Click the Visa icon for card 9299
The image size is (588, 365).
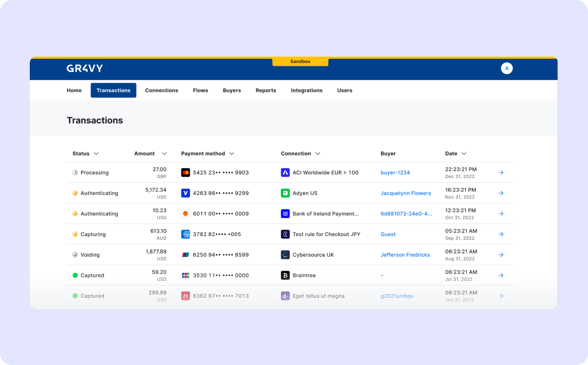click(x=185, y=193)
